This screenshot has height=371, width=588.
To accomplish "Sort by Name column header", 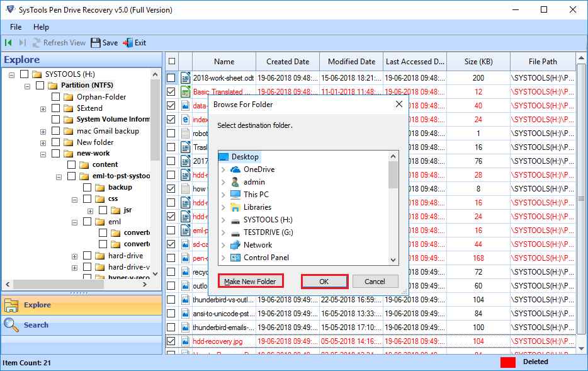I will (x=224, y=62).
